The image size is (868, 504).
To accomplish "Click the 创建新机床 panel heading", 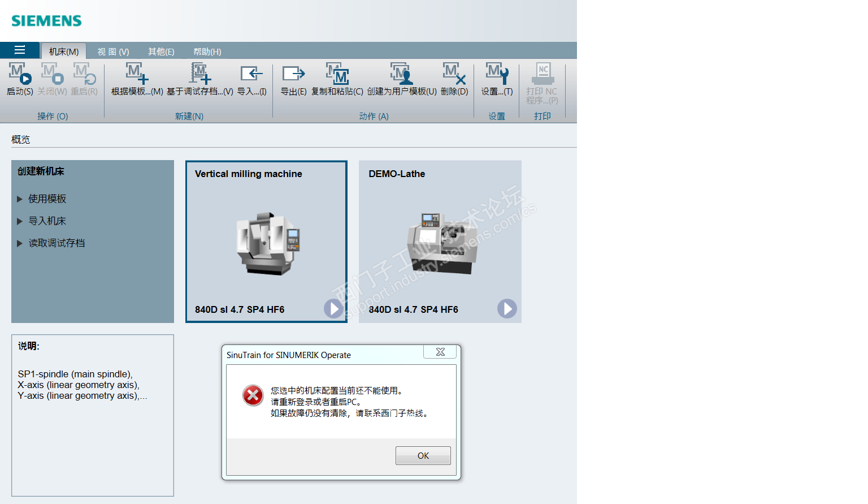I will (41, 171).
